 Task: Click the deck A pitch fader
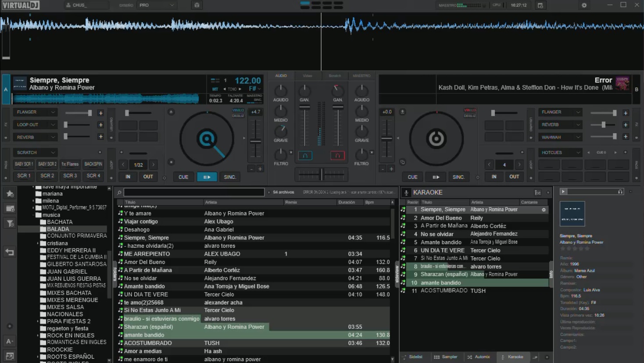click(255, 141)
